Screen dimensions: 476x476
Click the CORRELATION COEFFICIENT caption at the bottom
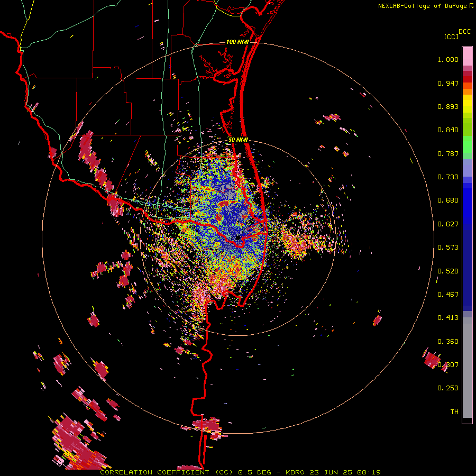pos(241,472)
